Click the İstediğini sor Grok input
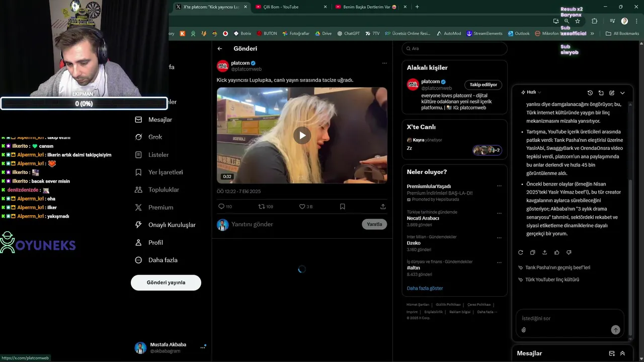 coord(570,318)
